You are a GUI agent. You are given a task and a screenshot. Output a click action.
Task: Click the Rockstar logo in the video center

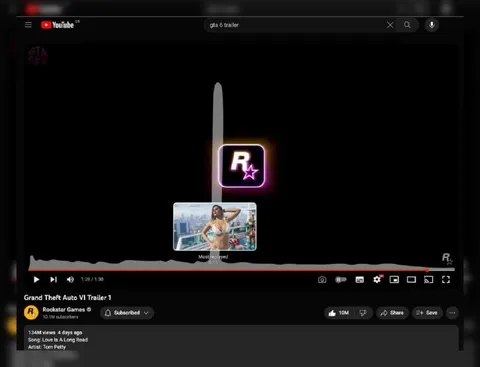pos(242,166)
